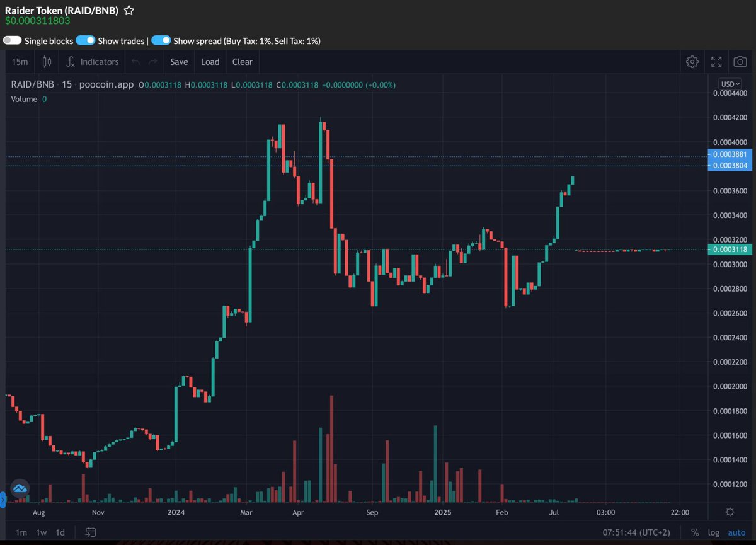Select the 1m date range
The width and height of the screenshot is (756, 545).
21,532
